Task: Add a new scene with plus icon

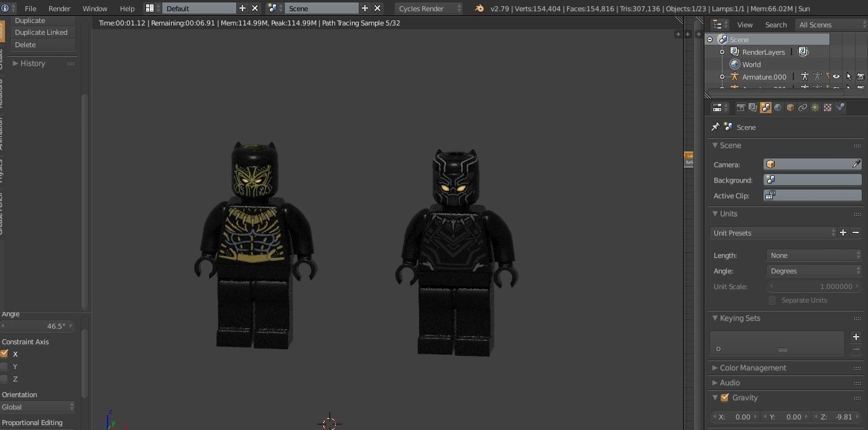Action: click(x=365, y=8)
